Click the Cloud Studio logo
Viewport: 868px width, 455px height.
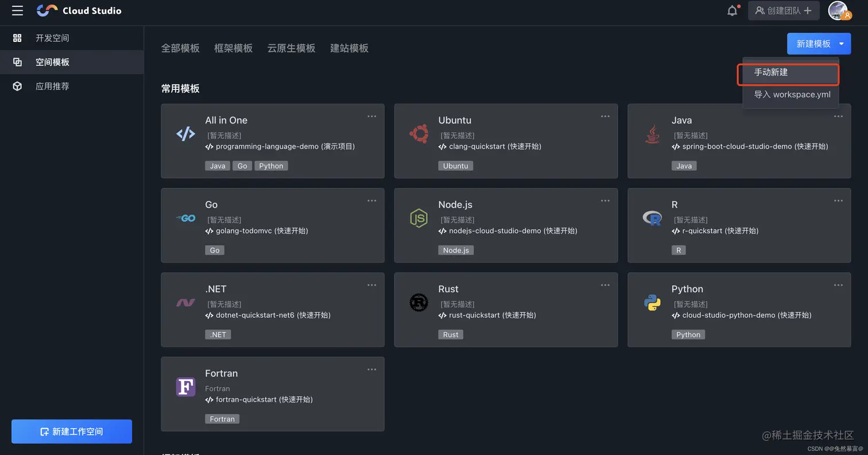point(79,10)
